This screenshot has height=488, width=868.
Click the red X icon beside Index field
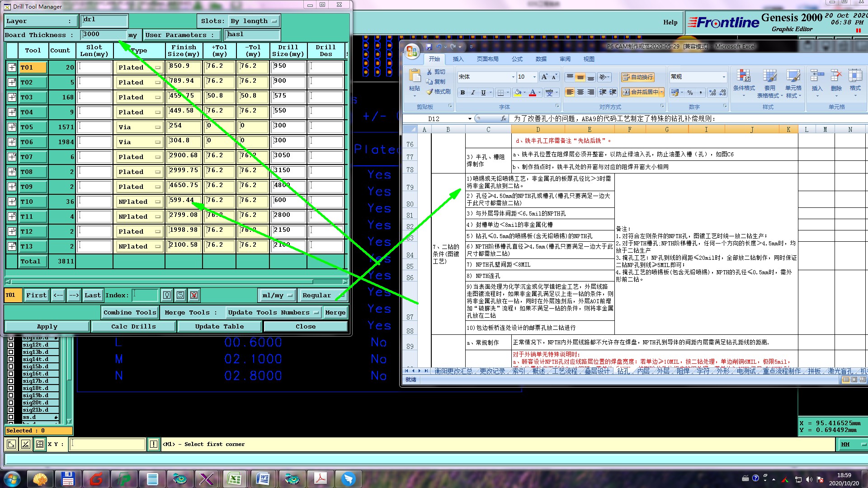(x=194, y=295)
